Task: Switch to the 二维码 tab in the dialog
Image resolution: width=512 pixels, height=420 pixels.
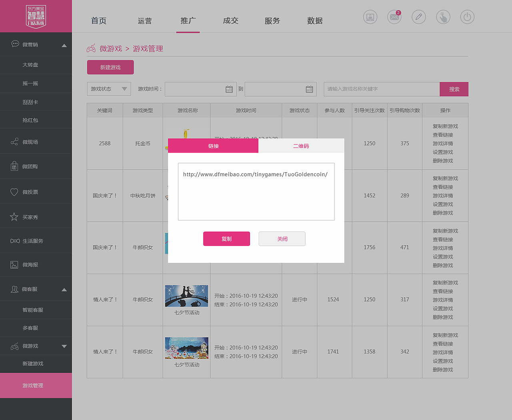Action: 301,146
